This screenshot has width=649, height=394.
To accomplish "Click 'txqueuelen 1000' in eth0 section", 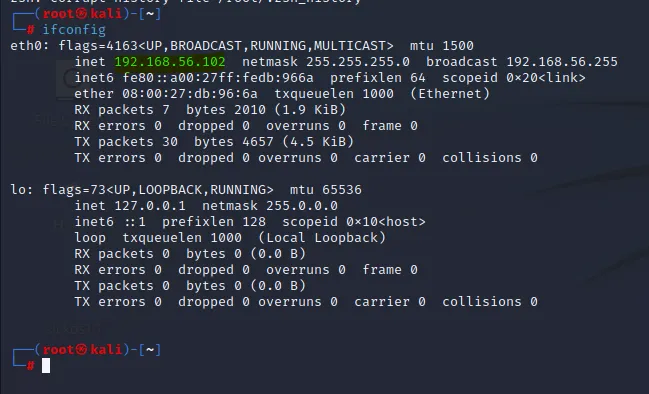I will tap(334, 94).
